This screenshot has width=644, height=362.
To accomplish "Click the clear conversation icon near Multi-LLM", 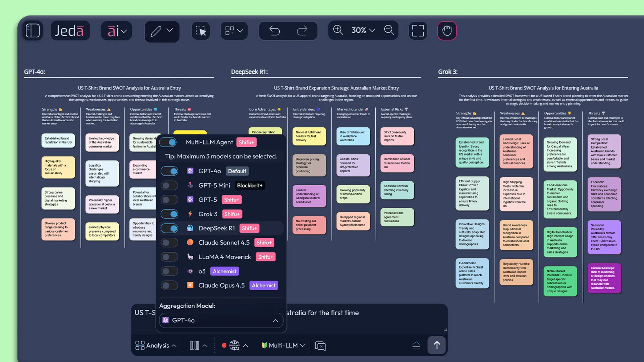I will [x=320, y=346].
